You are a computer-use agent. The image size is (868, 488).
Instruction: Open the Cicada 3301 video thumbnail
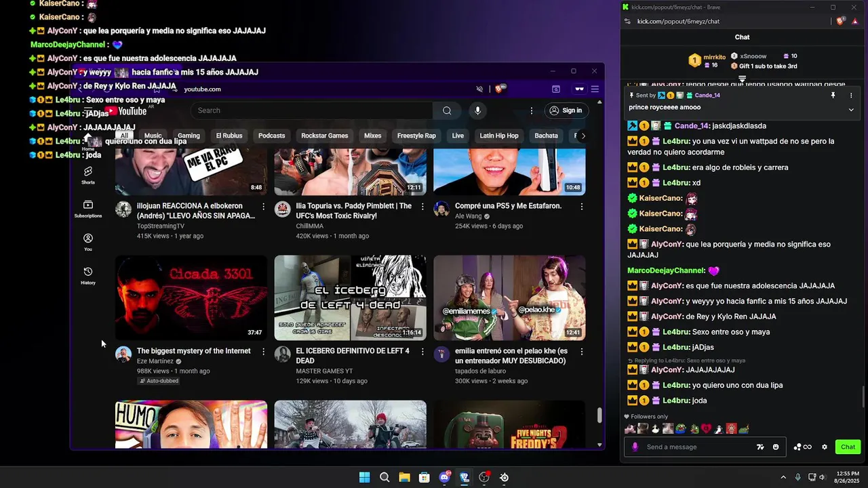tap(191, 298)
